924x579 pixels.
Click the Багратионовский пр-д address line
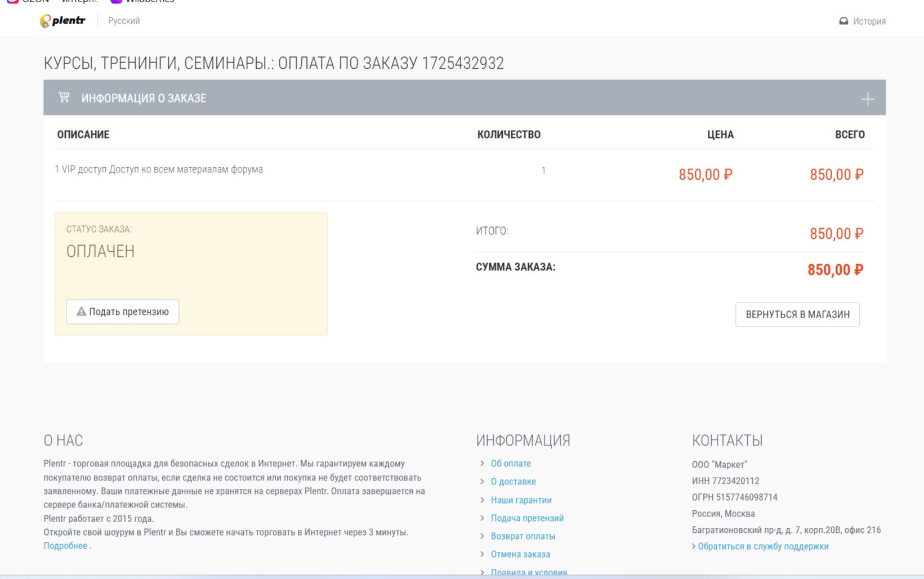pyautogui.click(x=786, y=530)
